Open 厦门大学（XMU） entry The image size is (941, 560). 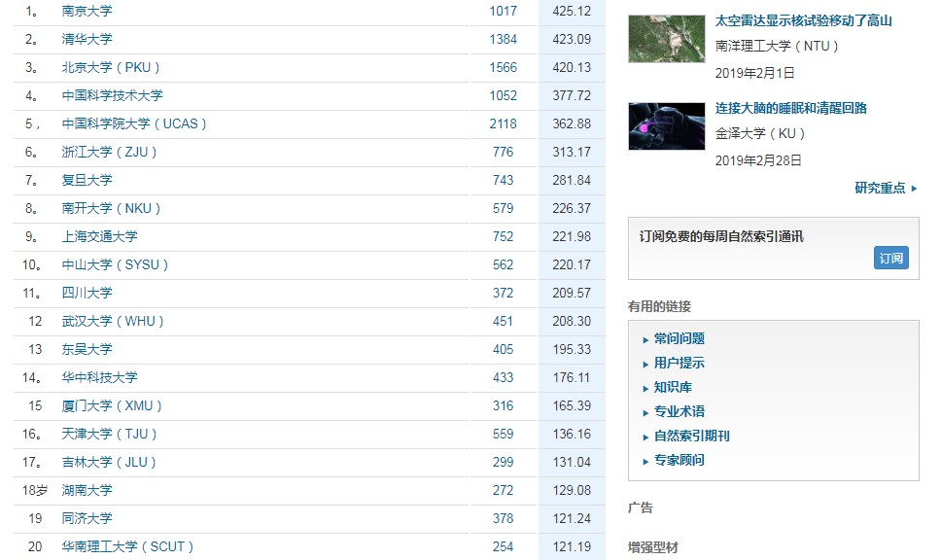112,405
